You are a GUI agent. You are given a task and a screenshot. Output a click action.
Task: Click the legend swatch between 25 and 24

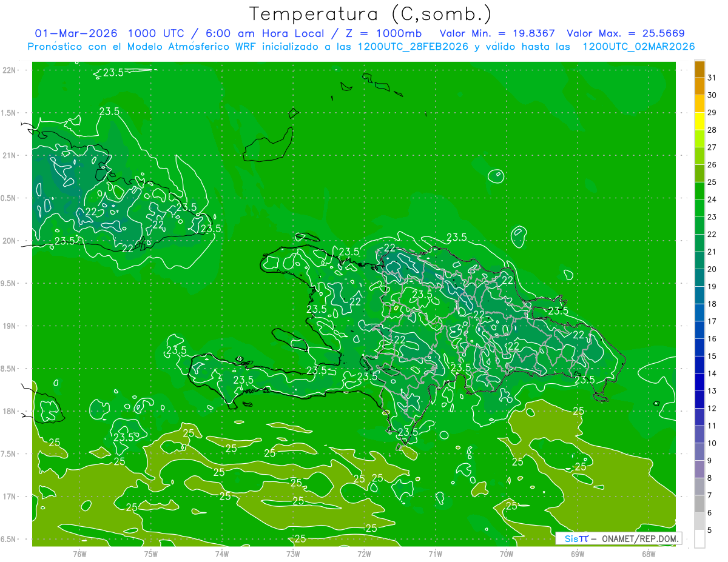[x=699, y=191]
